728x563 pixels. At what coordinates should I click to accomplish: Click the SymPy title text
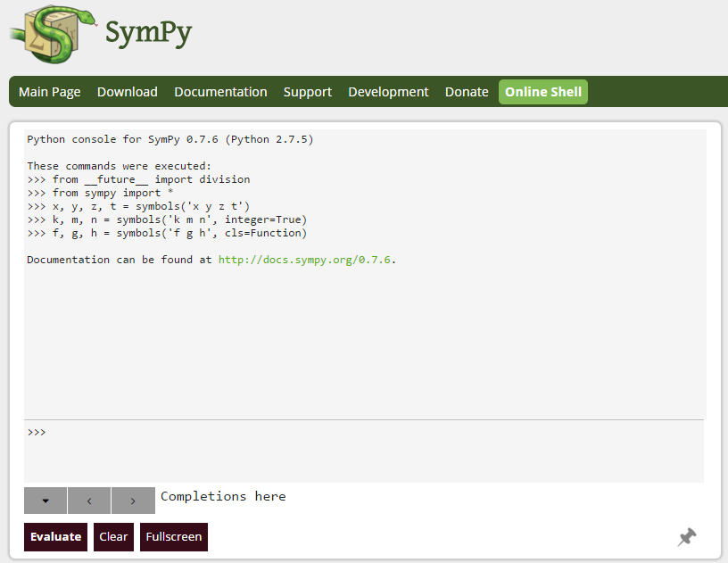(148, 34)
